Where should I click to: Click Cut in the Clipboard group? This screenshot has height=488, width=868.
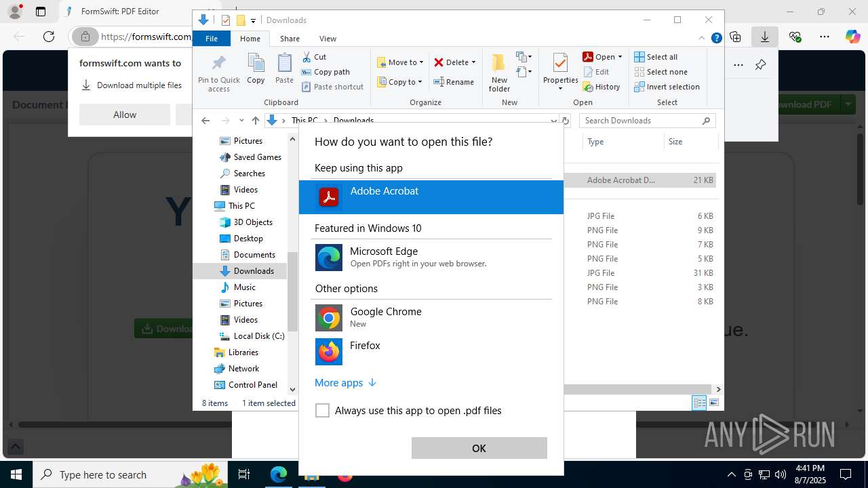[314, 57]
